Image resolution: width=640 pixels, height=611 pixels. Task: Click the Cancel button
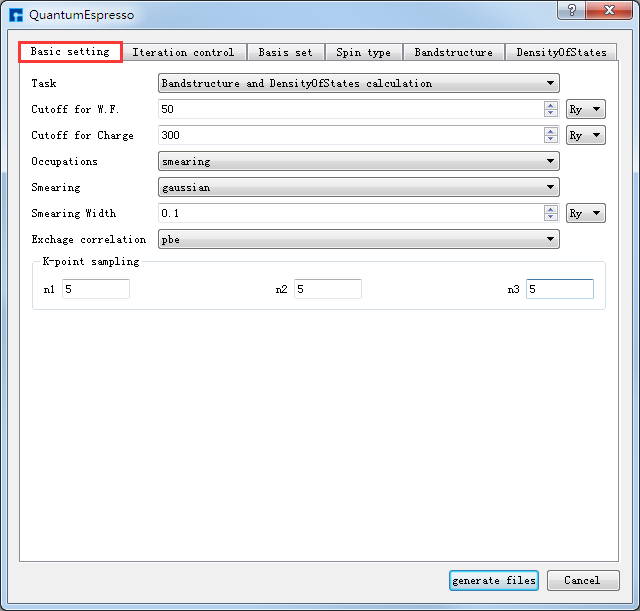[582, 580]
